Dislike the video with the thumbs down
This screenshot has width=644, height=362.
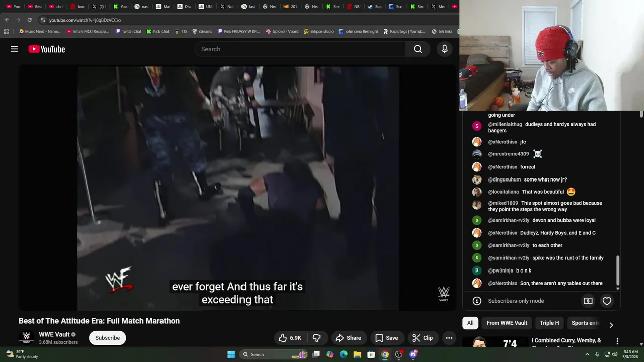(x=317, y=338)
